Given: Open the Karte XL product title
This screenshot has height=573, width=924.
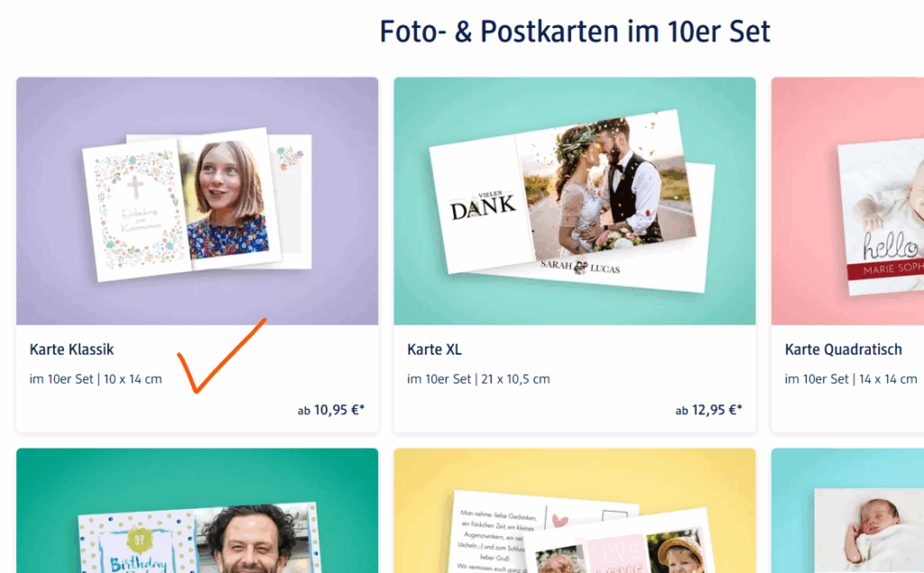Looking at the screenshot, I should click(434, 349).
